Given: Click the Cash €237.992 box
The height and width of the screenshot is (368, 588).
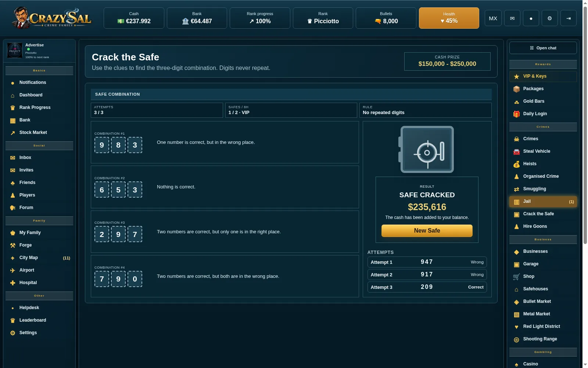Looking at the screenshot, I should 134,18.
